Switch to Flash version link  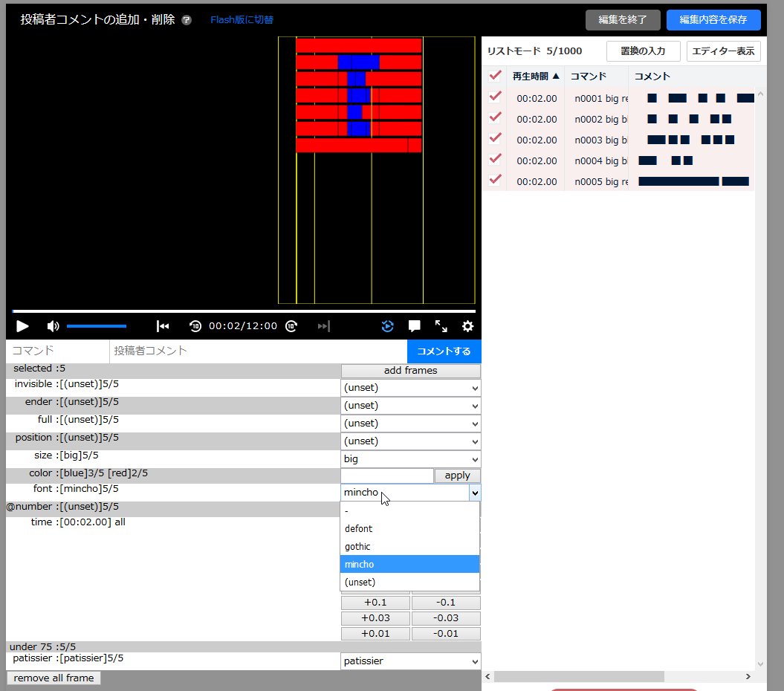(x=242, y=19)
